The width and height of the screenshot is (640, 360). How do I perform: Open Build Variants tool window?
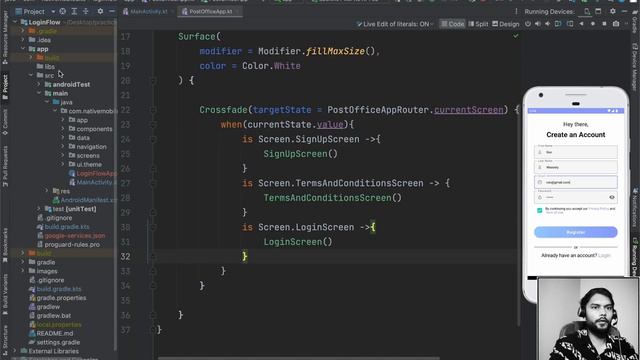(5, 294)
